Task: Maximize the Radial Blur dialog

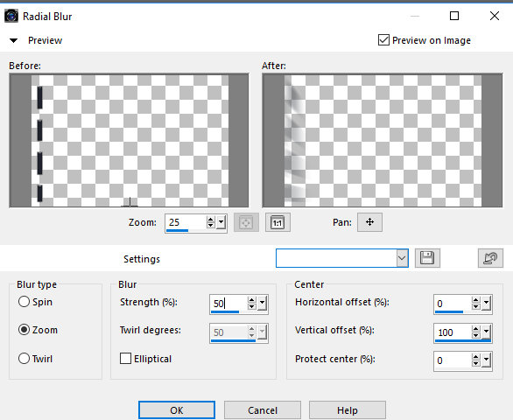Action: (x=454, y=16)
